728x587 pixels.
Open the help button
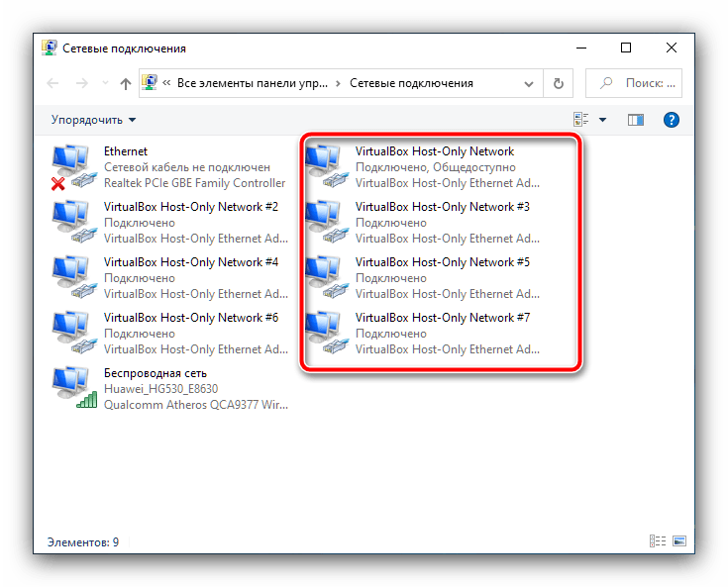(x=672, y=120)
